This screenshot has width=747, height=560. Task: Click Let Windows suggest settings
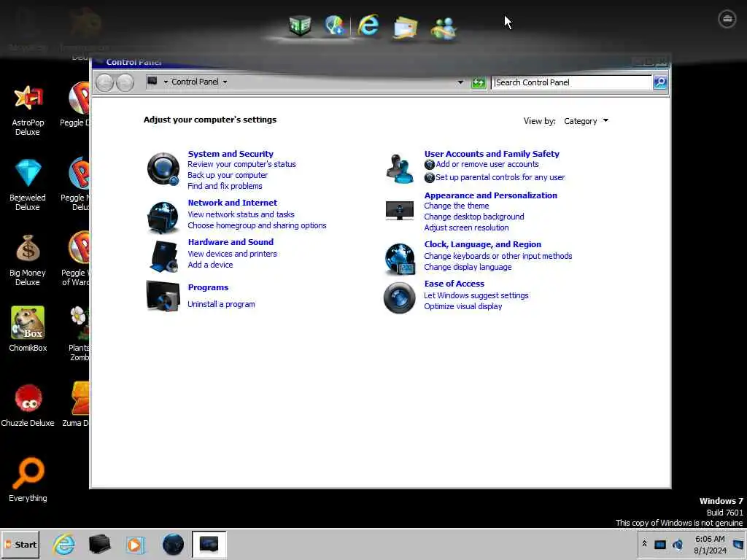coord(476,296)
